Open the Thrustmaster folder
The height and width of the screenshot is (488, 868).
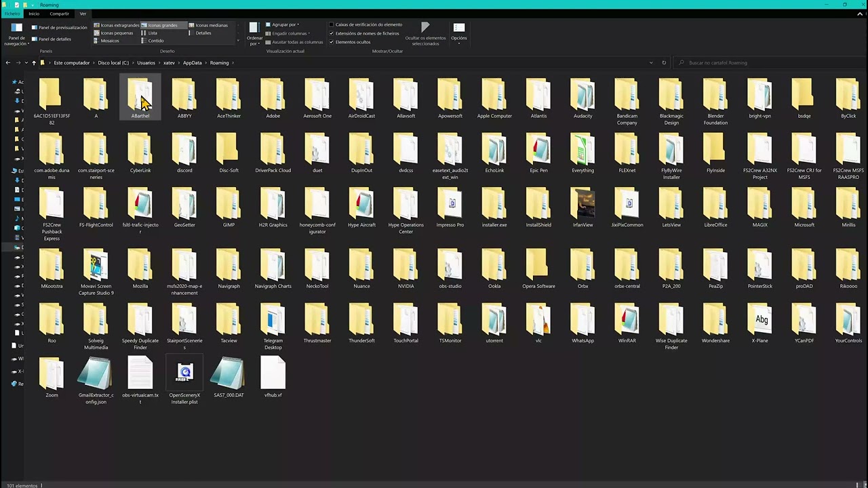click(317, 323)
